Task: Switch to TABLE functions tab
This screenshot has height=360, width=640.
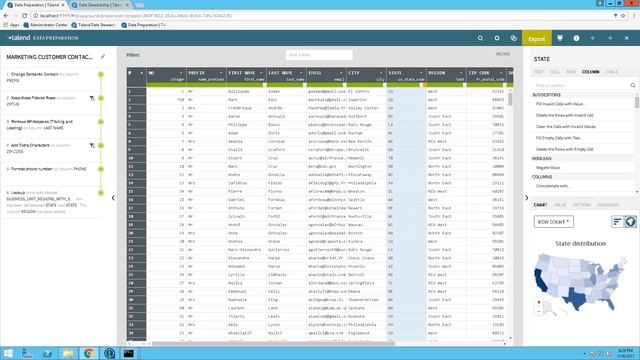Action: pyautogui.click(x=612, y=72)
